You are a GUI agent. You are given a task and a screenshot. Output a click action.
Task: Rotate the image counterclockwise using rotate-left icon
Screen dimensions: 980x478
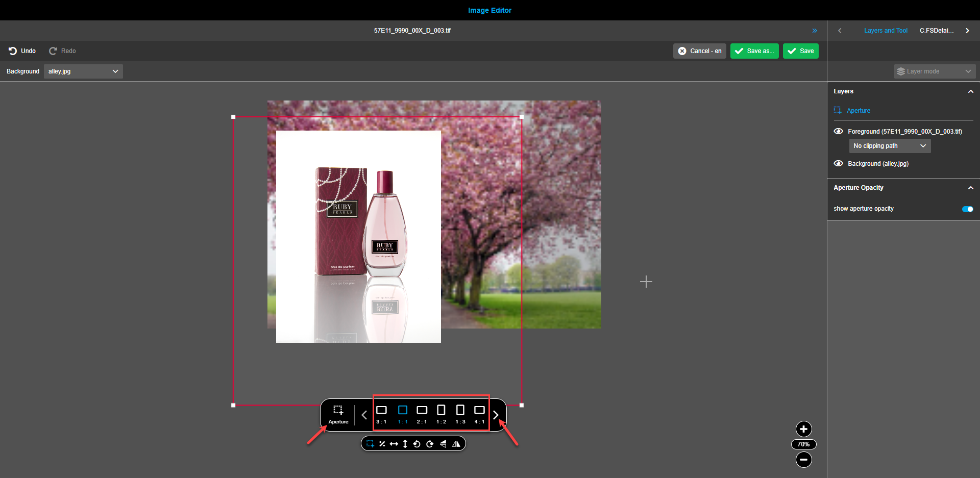(x=416, y=443)
